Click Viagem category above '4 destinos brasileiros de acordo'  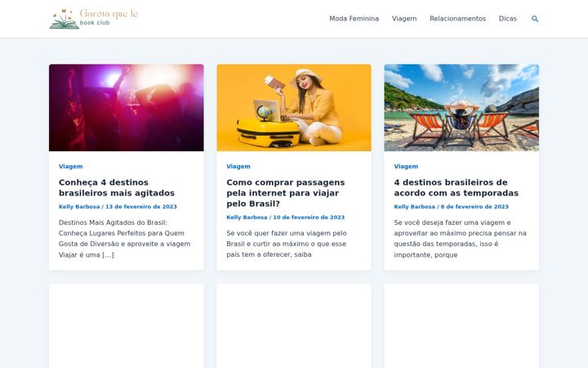pyautogui.click(x=406, y=166)
